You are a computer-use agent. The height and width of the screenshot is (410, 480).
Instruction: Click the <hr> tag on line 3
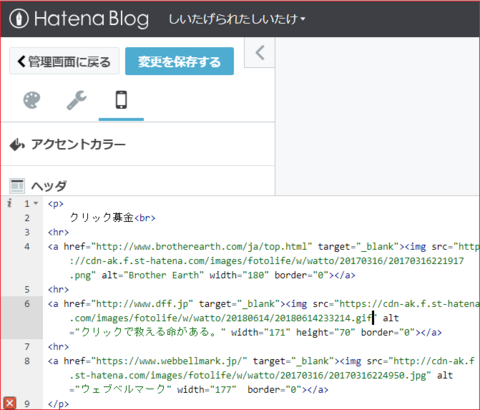click(x=58, y=232)
